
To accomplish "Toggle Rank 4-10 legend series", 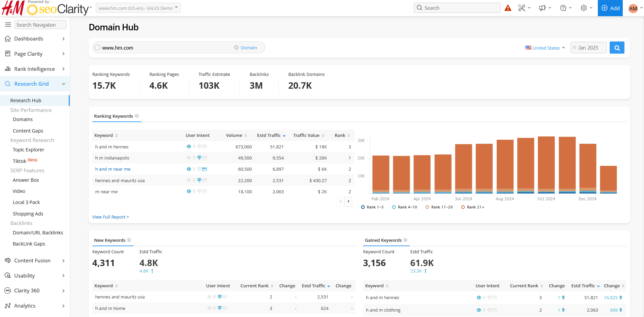I will click(x=404, y=207).
